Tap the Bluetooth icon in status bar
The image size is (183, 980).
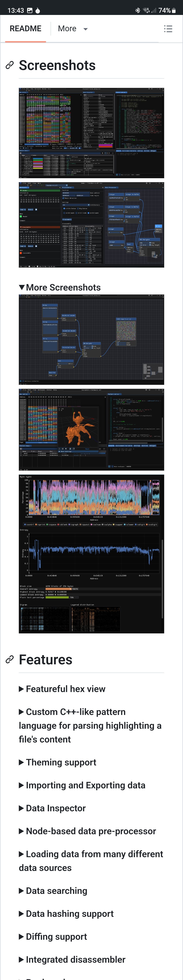click(137, 10)
